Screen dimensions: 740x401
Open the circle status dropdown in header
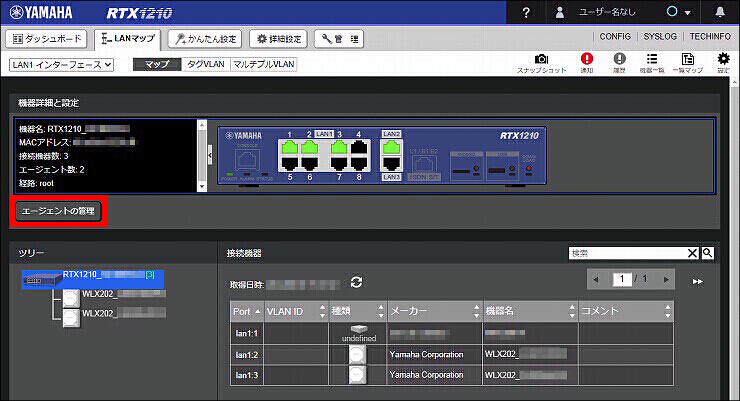pyautogui.click(x=678, y=12)
